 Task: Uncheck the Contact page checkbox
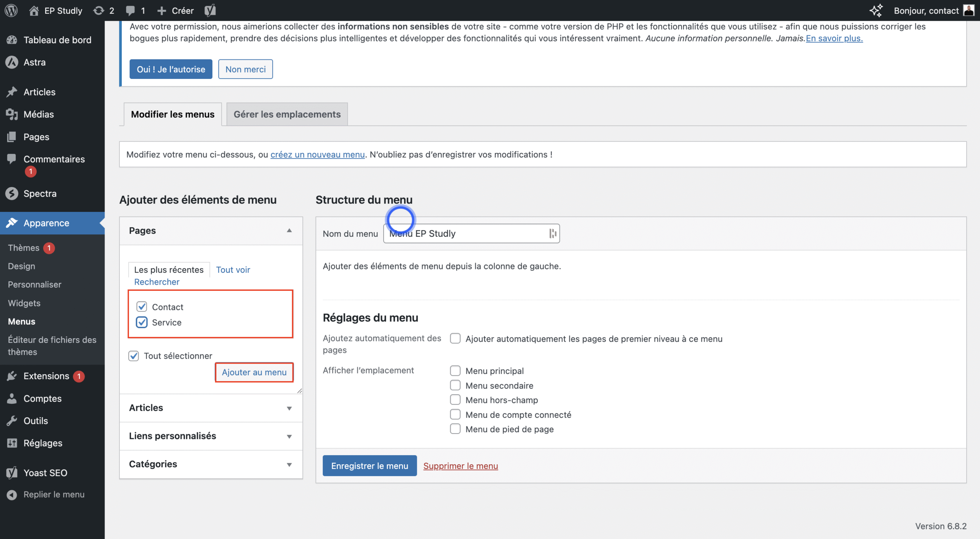pyautogui.click(x=142, y=306)
